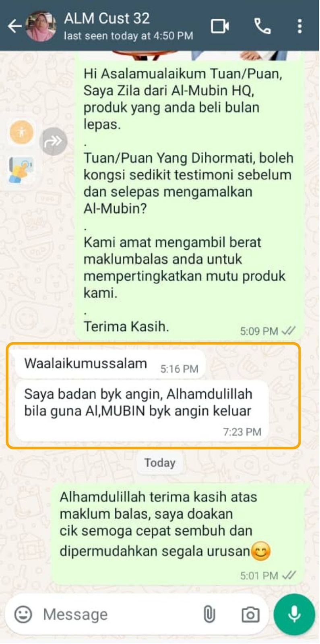Tap the orange accessibility person icon
The height and width of the screenshot is (644, 320).
(21, 132)
